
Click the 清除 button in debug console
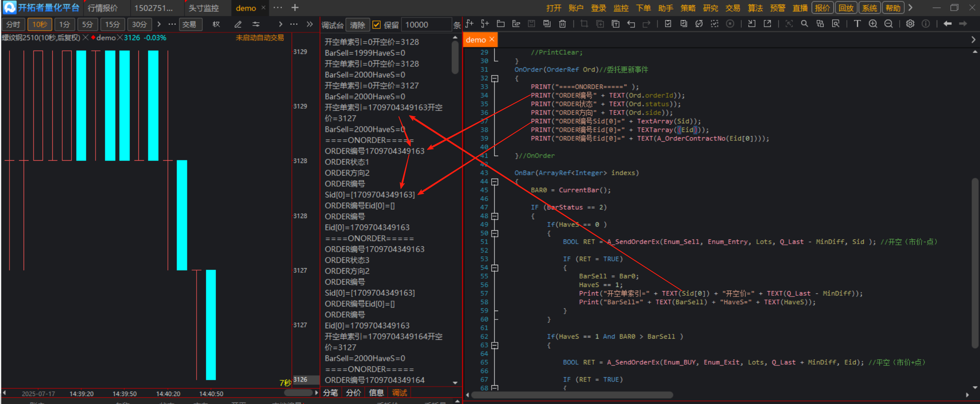357,25
